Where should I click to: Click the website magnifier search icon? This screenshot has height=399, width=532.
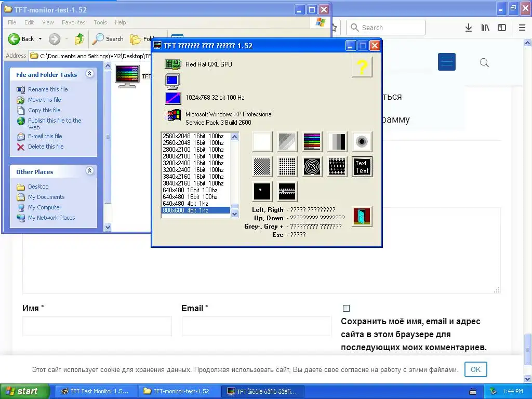click(484, 62)
